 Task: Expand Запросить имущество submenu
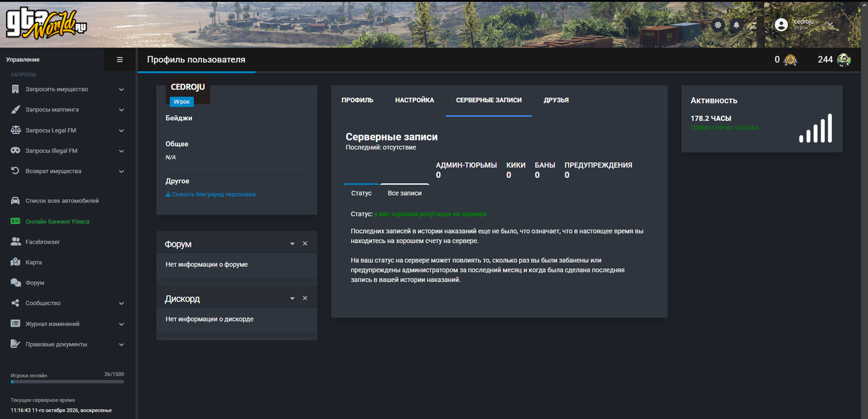click(121, 90)
